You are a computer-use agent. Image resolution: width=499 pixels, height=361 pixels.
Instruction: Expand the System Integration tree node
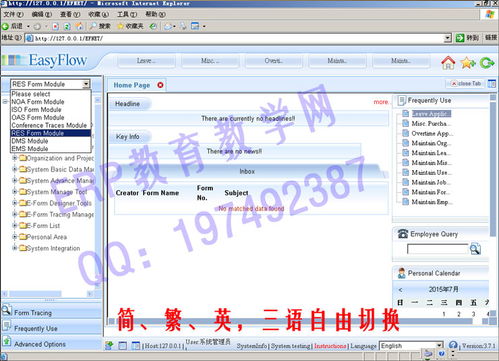pos(15,248)
